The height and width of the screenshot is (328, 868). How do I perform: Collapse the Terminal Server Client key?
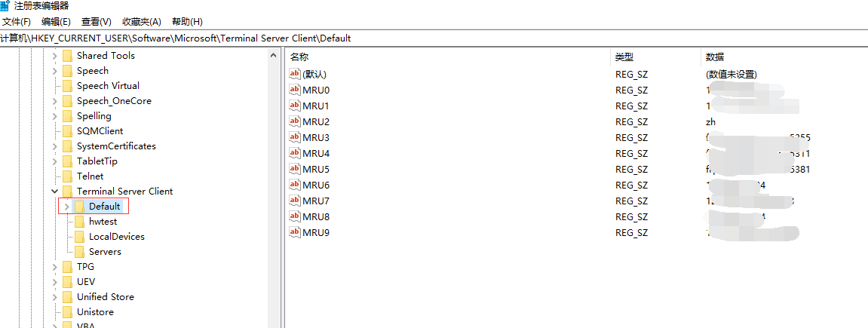tap(54, 192)
